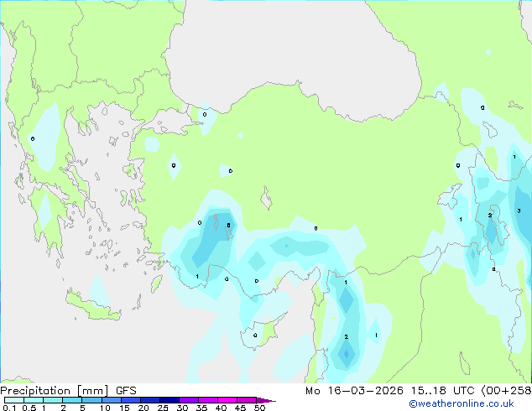Pick the 25–30 mm navy legend swatch
532x411 pixels.
169,400
